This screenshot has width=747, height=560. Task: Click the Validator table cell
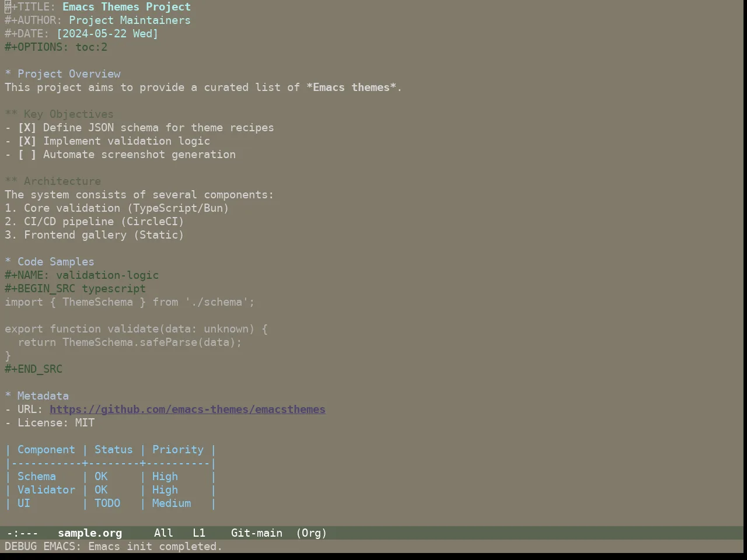46,490
